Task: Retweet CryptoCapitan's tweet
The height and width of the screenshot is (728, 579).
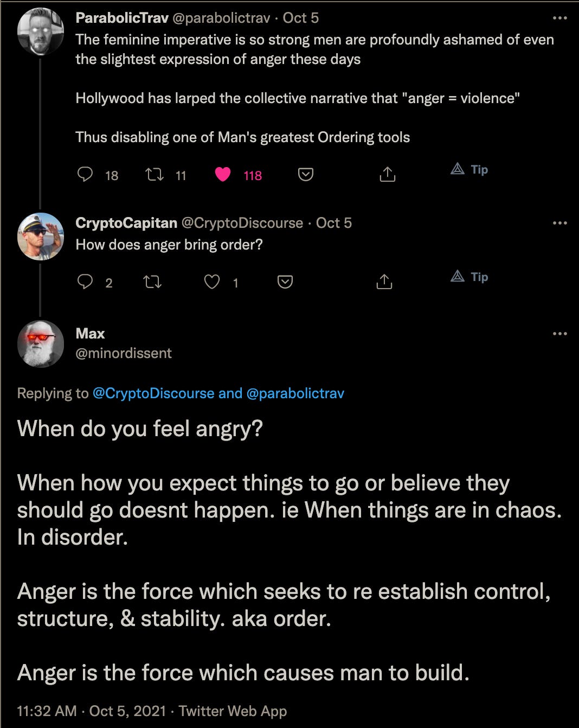Action: pyautogui.click(x=153, y=282)
